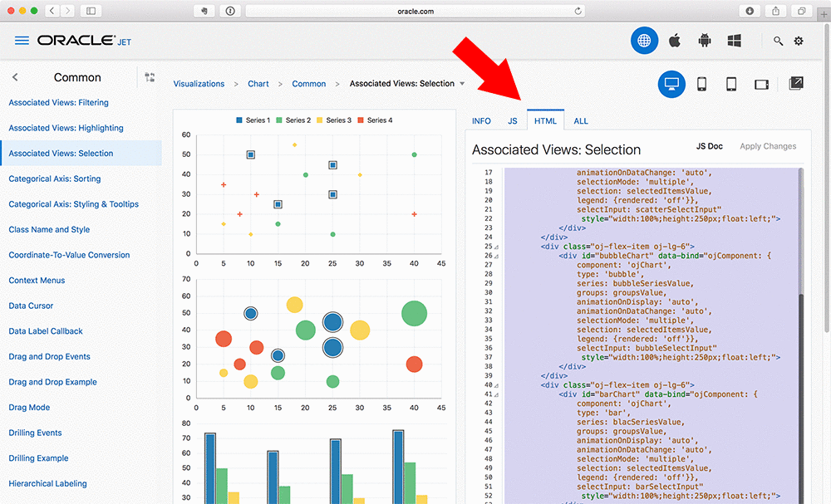Image resolution: width=831 pixels, height=504 pixels.
Task: Switch to tablet landscape preview
Action: click(x=761, y=84)
